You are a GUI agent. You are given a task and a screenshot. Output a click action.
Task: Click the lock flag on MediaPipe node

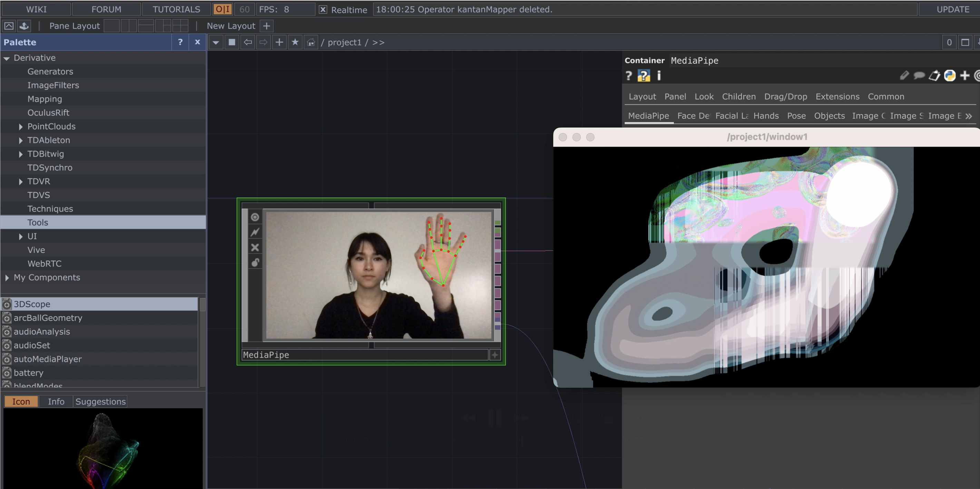255,263
